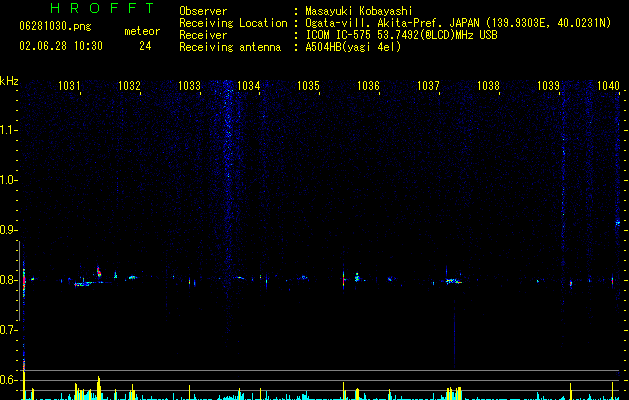Click the timestamp 02.06.28 10:30
Image resolution: width=629 pixels, height=400 pixels.
pos(61,46)
